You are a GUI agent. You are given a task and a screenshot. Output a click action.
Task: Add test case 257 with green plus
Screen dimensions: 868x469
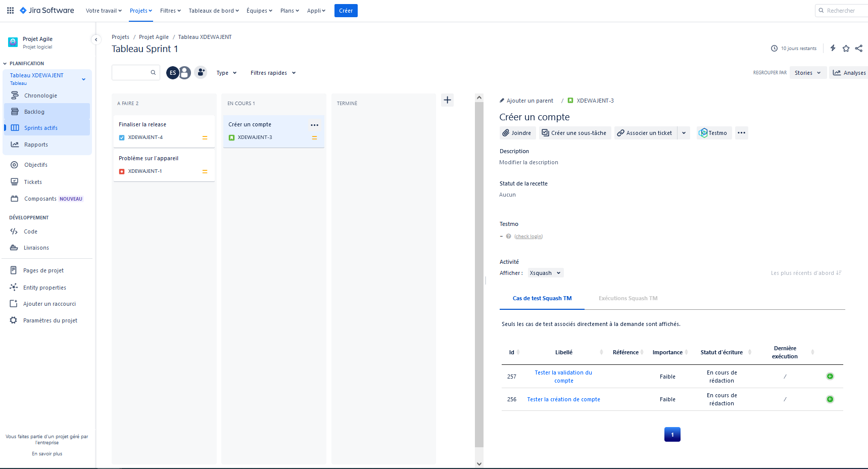pyautogui.click(x=830, y=377)
